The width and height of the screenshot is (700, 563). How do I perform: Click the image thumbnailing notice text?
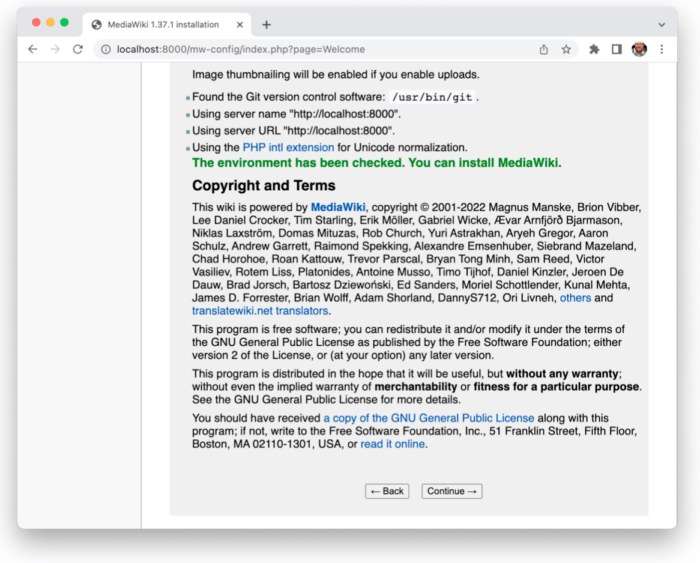[x=336, y=74]
